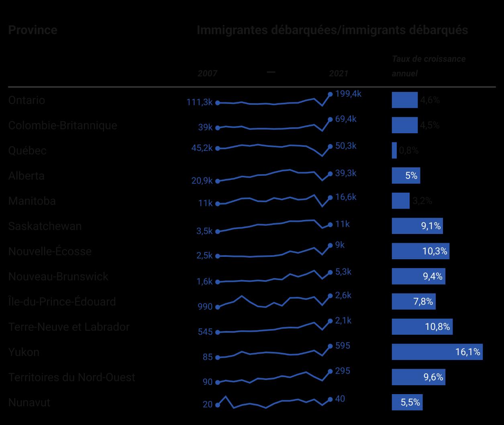This screenshot has width=504, height=425.
Task: Select the Ontario 111,3k start point
Action: click(x=218, y=103)
